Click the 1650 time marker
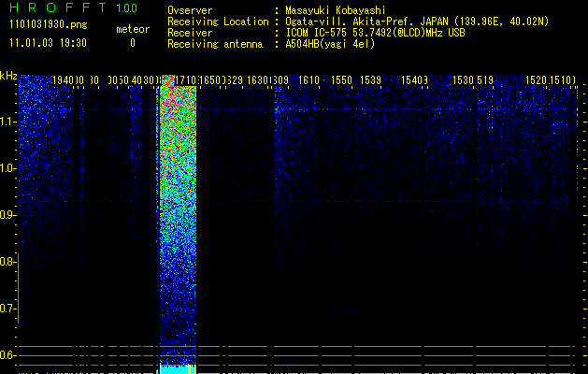This screenshot has height=374, width=588. (x=210, y=80)
